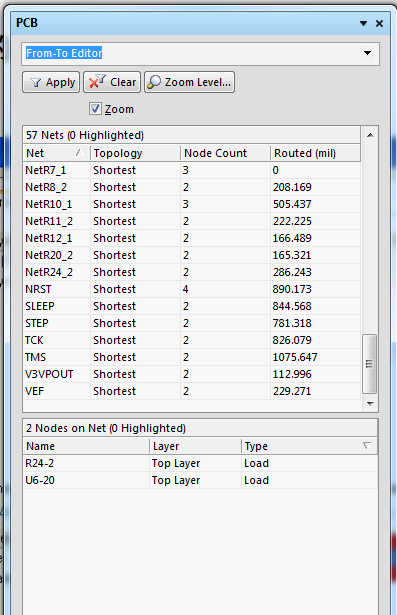Sort nets by Net column header
Viewport: 397px width, 615px height.
(x=56, y=153)
